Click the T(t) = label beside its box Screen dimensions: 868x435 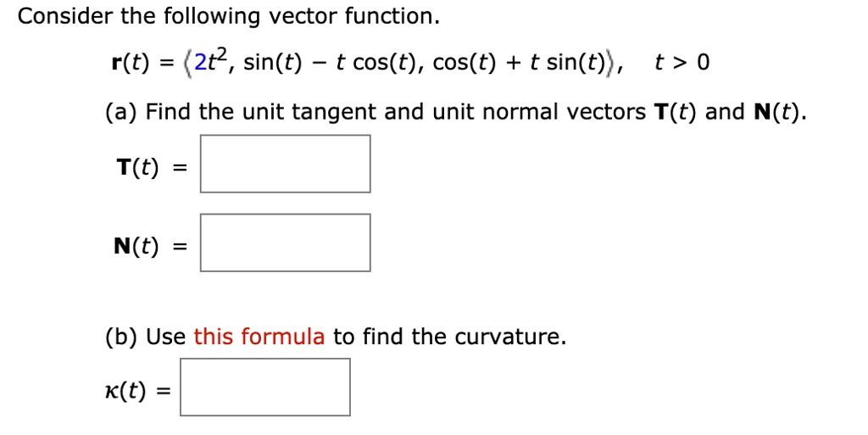pos(153,166)
